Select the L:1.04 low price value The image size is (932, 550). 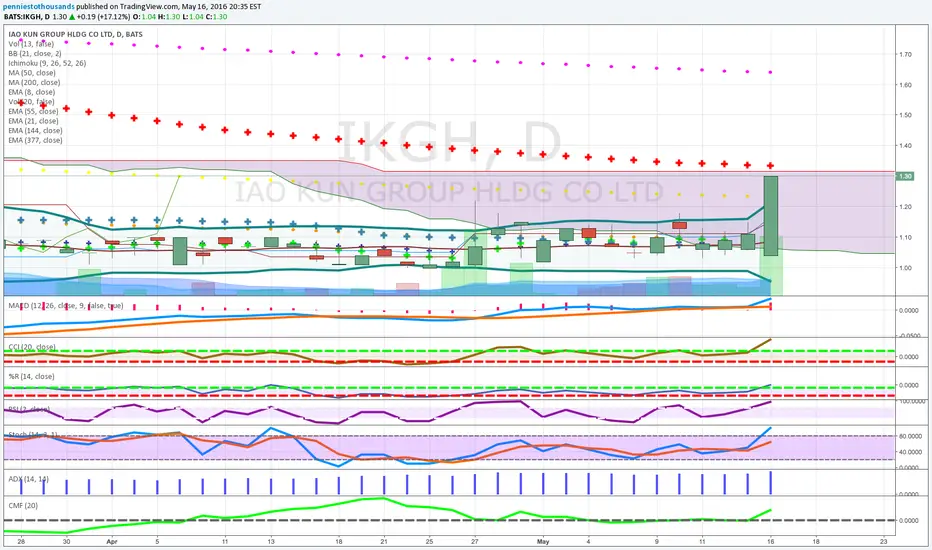(x=192, y=17)
